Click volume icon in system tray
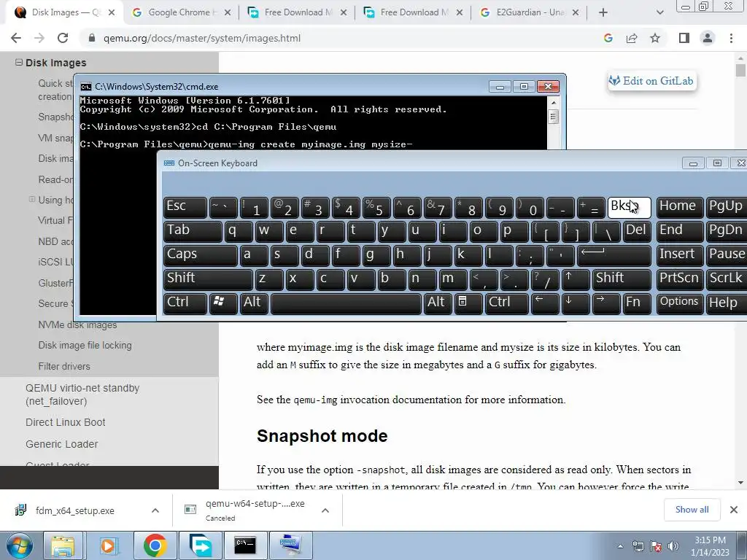 click(673, 546)
